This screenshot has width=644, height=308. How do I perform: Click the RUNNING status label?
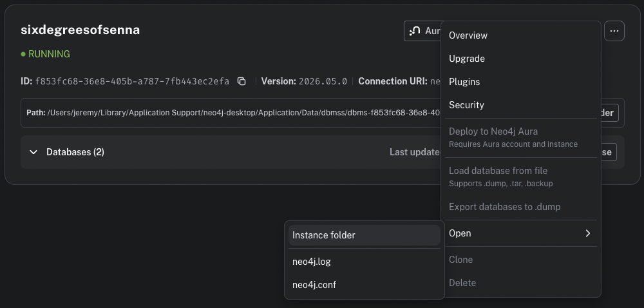45,54
